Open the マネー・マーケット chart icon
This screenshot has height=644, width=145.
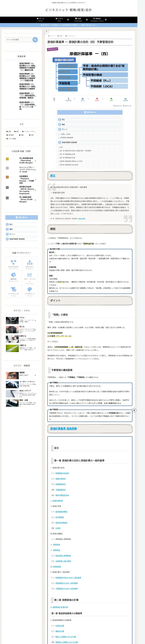[x=30, y=275]
